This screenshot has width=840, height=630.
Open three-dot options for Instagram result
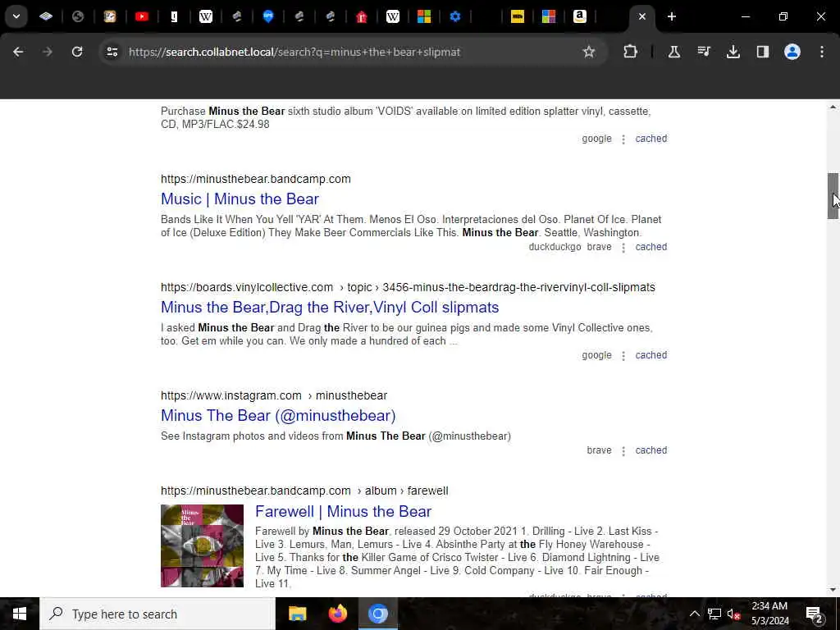point(623,451)
